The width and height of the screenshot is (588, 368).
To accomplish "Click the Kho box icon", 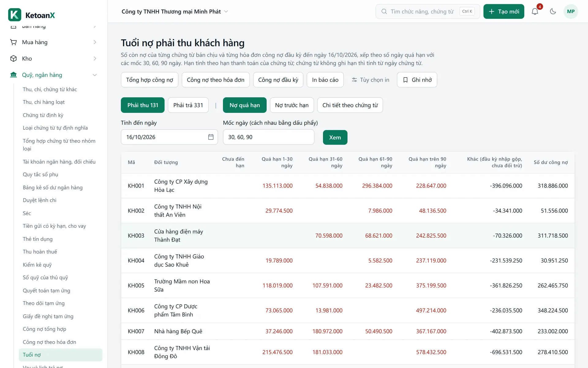I will pos(13,59).
